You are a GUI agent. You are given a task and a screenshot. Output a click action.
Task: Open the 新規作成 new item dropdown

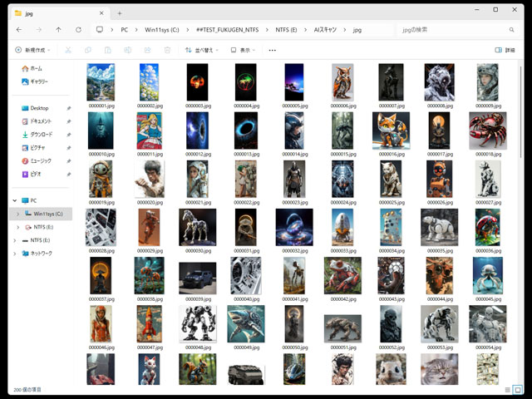pyautogui.click(x=34, y=50)
